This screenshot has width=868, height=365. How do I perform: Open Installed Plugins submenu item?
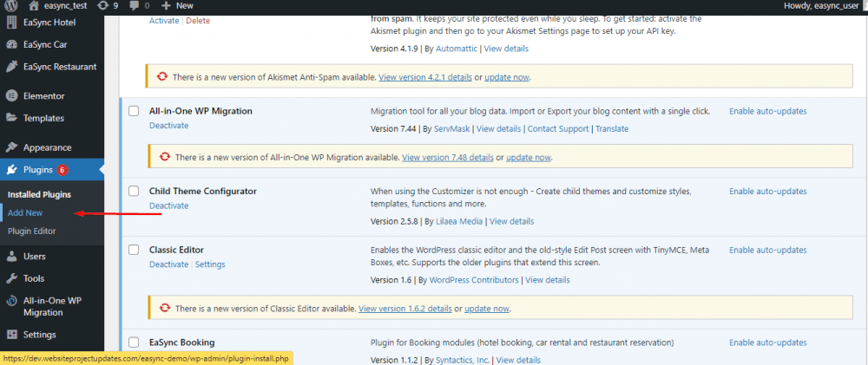coord(39,195)
